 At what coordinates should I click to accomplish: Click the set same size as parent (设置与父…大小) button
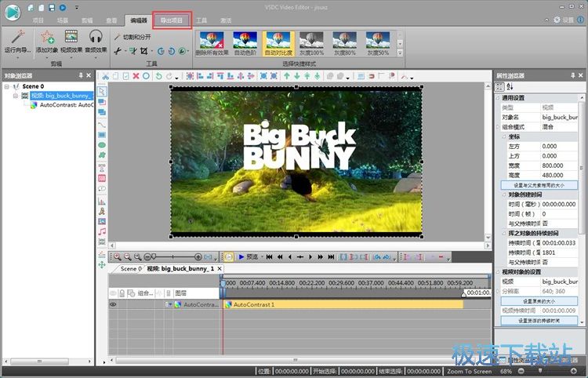point(539,185)
